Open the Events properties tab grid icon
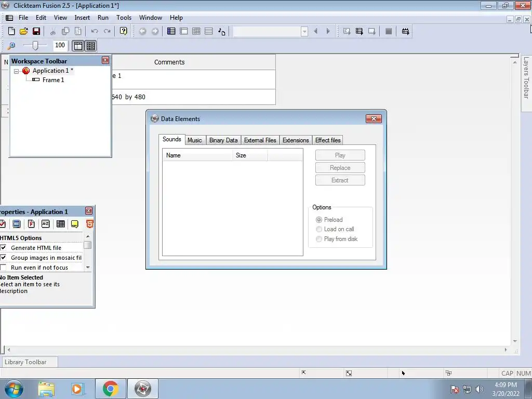532x399 pixels. tap(60, 224)
